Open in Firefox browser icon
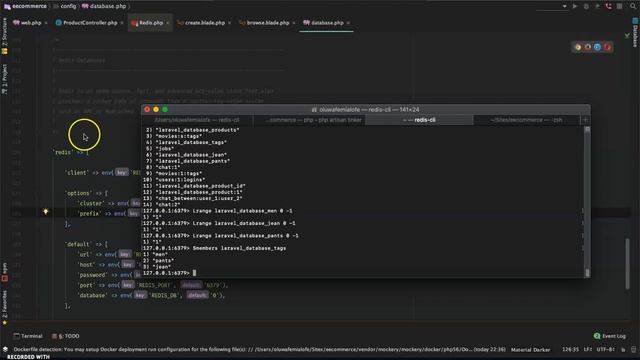The width and height of the screenshot is (640, 360). [588, 47]
